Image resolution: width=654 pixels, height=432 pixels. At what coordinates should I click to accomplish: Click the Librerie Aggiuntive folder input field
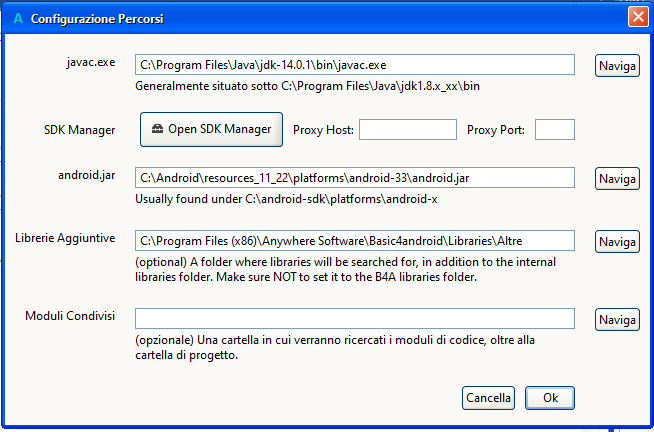point(355,241)
